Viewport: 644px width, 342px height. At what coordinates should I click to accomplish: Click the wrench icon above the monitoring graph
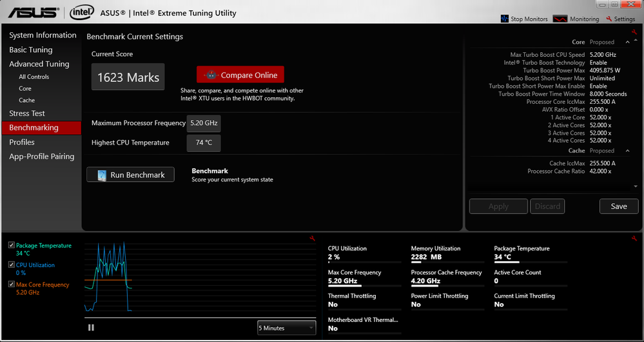pyautogui.click(x=312, y=238)
